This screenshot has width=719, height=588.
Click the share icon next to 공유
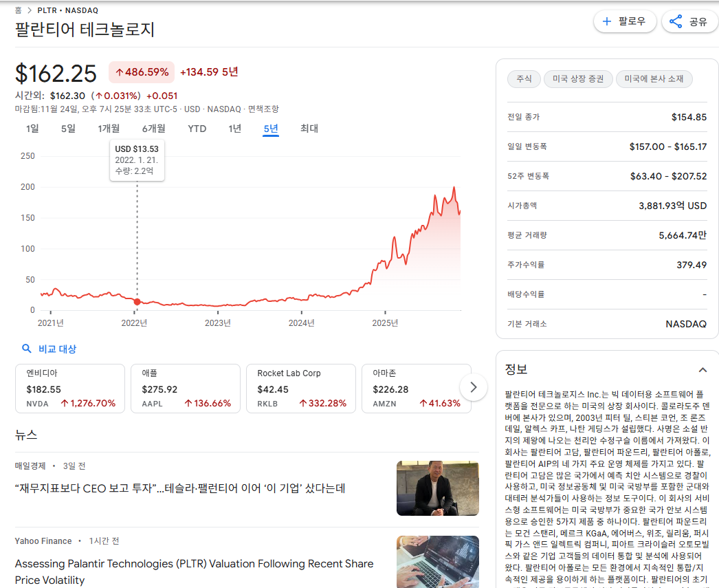point(676,21)
